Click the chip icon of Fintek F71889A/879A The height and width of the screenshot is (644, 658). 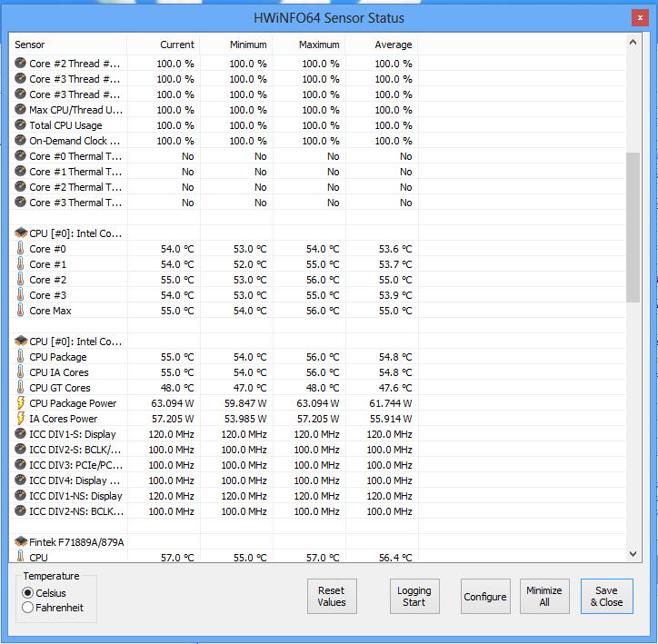click(x=21, y=541)
